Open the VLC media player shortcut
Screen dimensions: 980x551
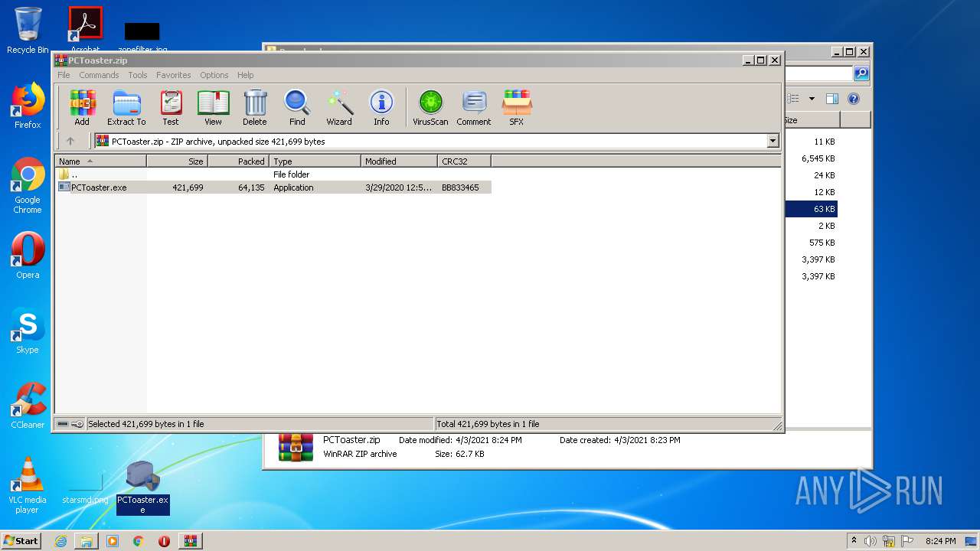pos(28,485)
